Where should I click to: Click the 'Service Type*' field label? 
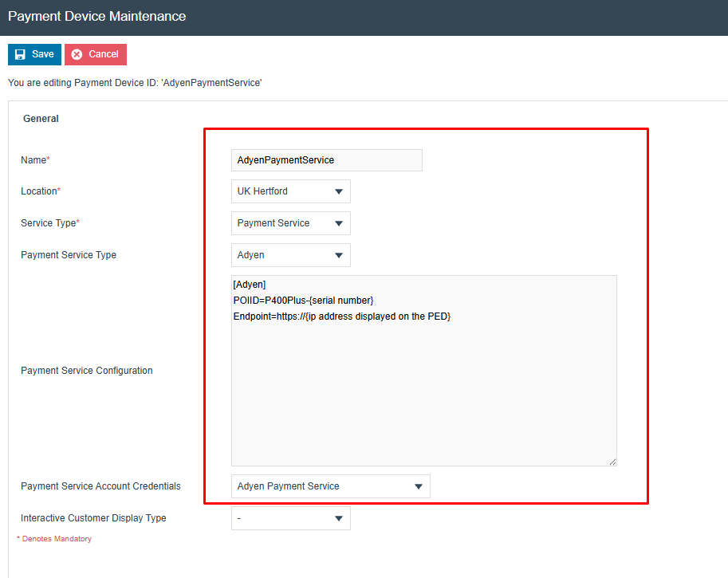point(50,223)
